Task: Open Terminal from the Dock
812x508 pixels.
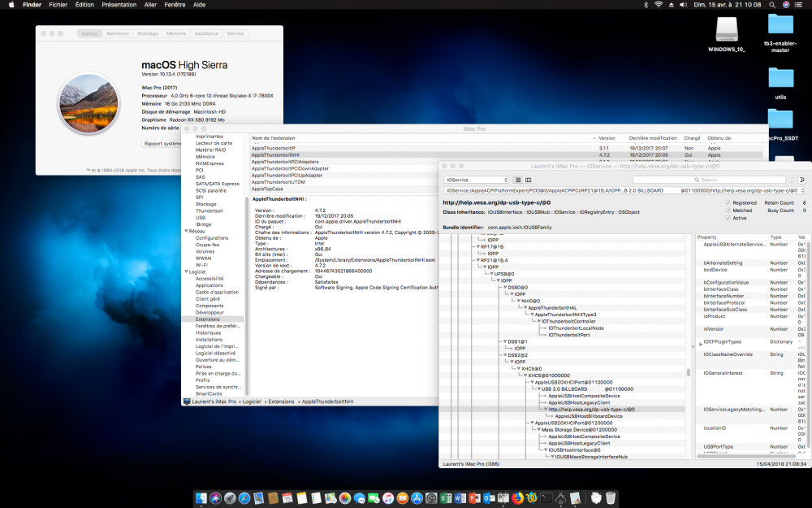Action: pos(546,499)
